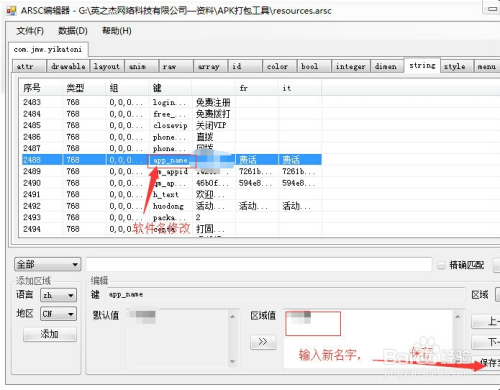Click the >> copy value button
The image size is (500, 390).
pos(263,342)
